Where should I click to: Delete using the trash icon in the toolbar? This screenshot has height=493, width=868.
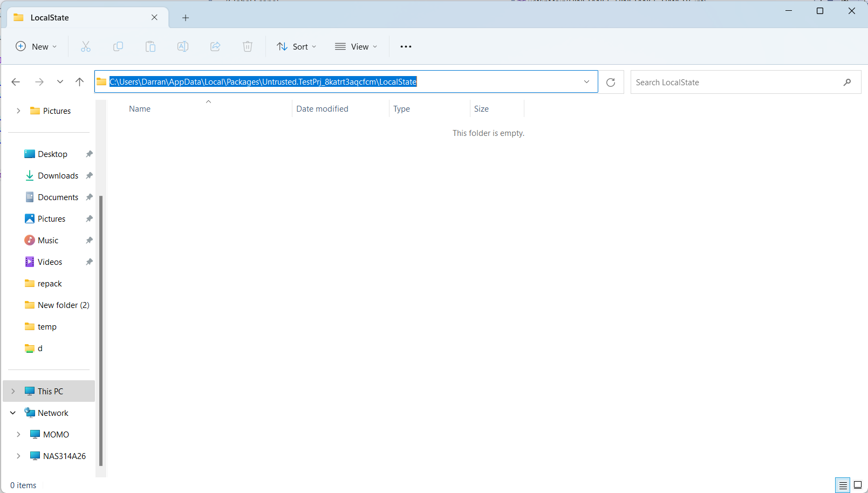coord(248,46)
